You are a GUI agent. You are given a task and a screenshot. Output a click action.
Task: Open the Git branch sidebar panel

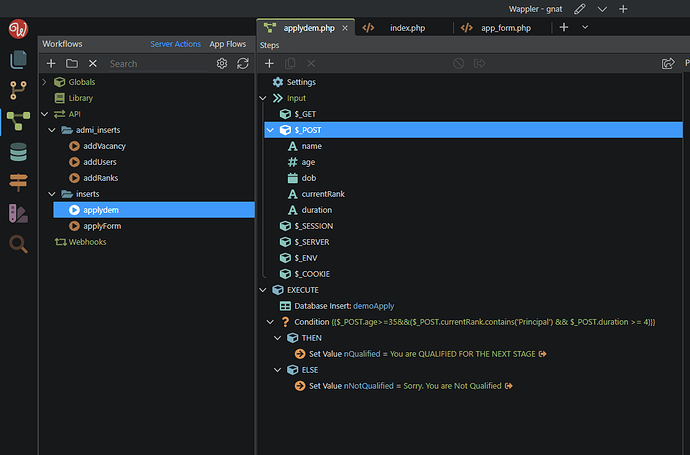point(18,90)
